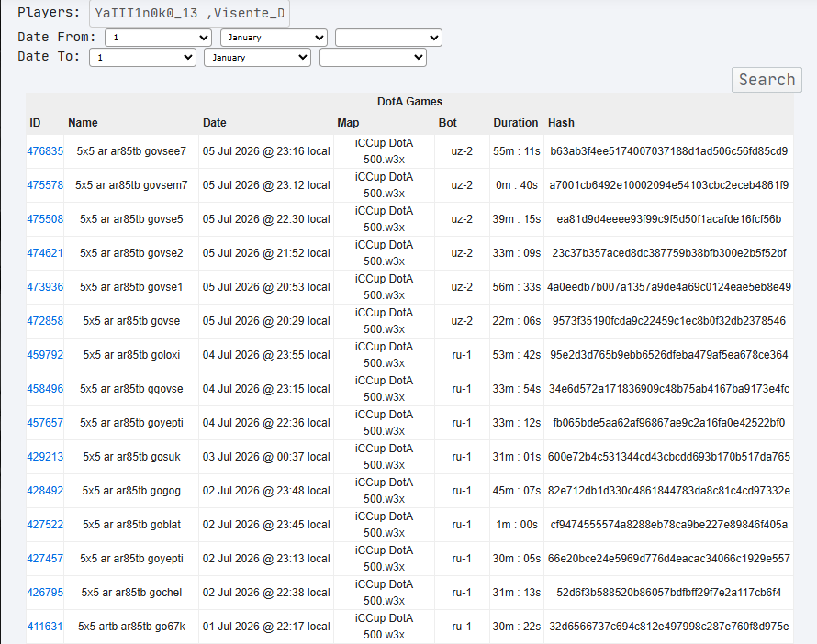Open game ID 475578 link
Image resolution: width=817 pixels, height=644 pixels.
[x=45, y=184]
